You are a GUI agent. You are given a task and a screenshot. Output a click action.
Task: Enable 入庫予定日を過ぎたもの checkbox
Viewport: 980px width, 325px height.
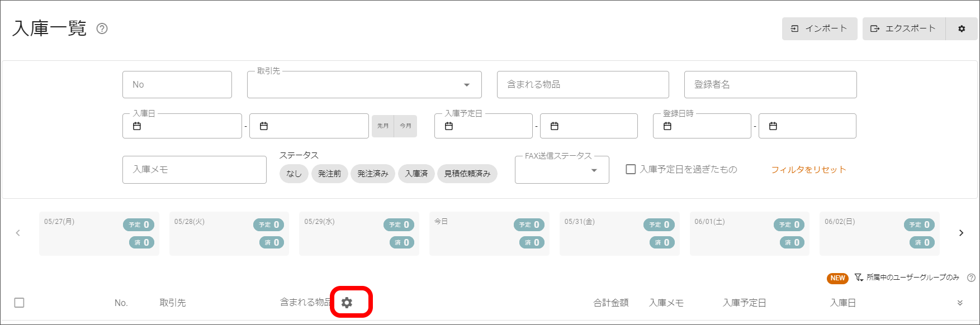pyautogui.click(x=631, y=169)
